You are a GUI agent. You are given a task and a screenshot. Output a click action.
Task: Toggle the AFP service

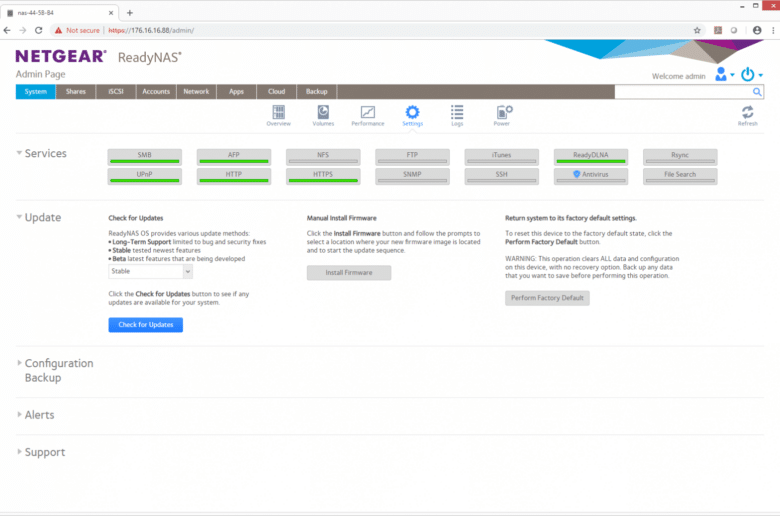(234, 157)
